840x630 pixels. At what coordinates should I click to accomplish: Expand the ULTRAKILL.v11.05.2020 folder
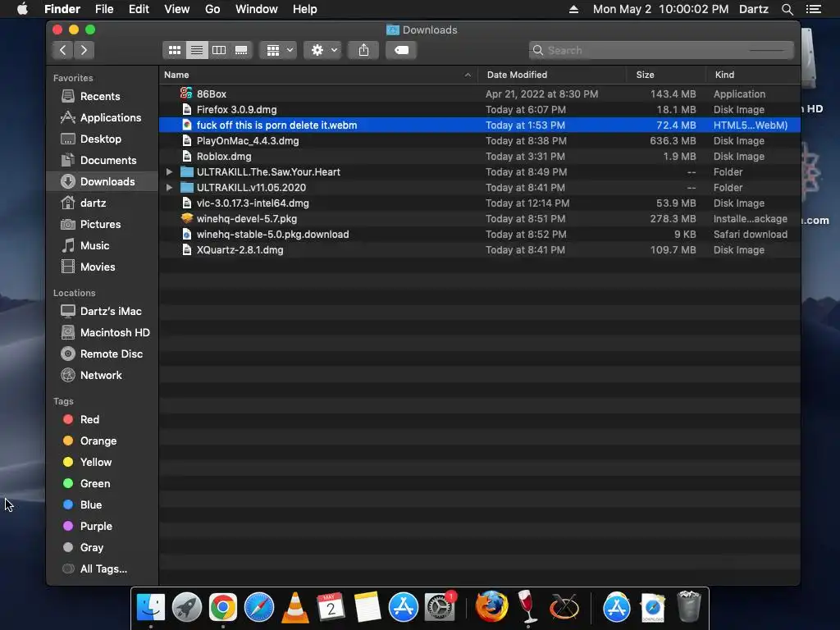point(169,188)
